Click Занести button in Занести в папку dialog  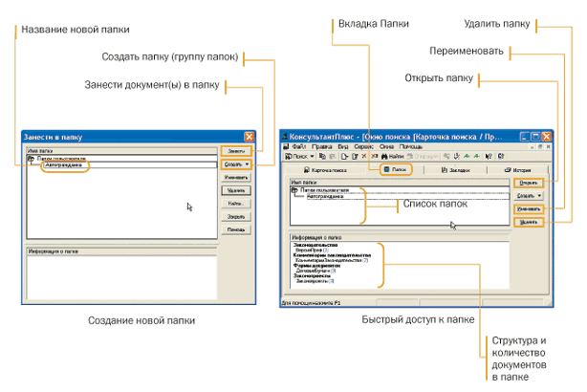coord(236,151)
